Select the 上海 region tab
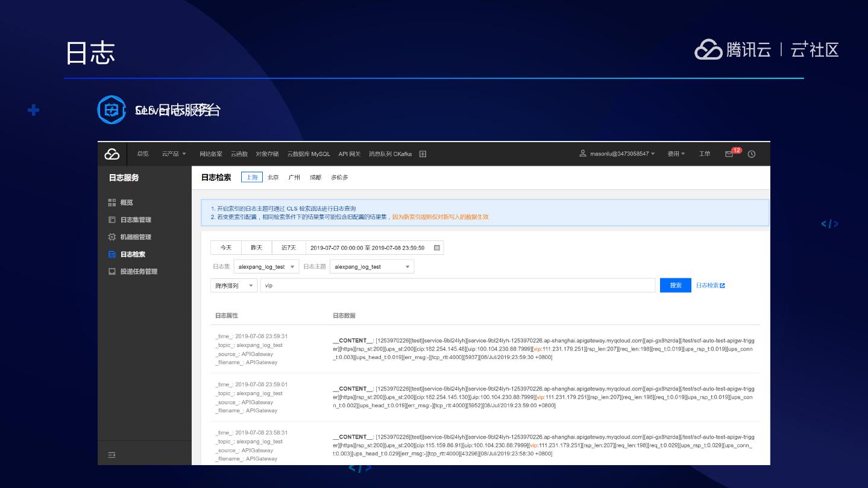 coord(252,177)
